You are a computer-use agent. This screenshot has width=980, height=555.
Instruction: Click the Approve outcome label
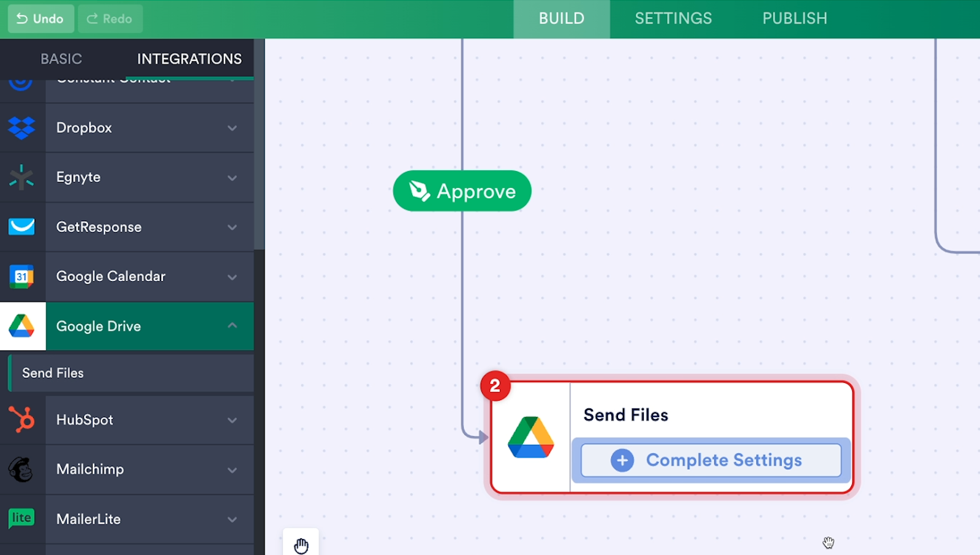tap(462, 191)
